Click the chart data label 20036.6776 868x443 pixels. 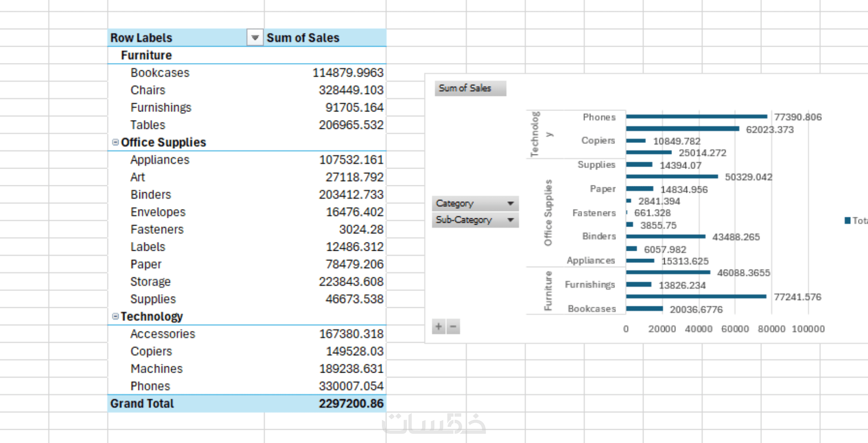click(696, 310)
